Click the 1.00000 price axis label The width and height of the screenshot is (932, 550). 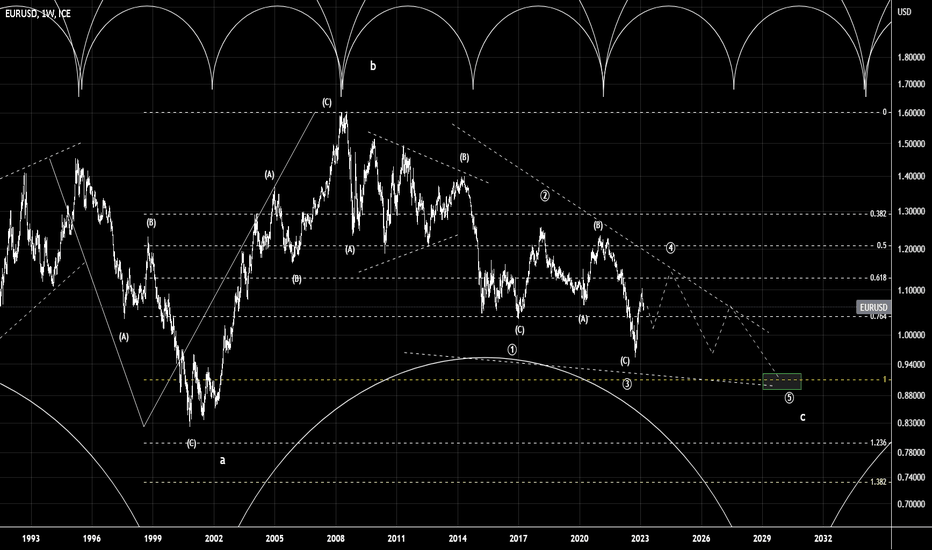pos(911,335)
